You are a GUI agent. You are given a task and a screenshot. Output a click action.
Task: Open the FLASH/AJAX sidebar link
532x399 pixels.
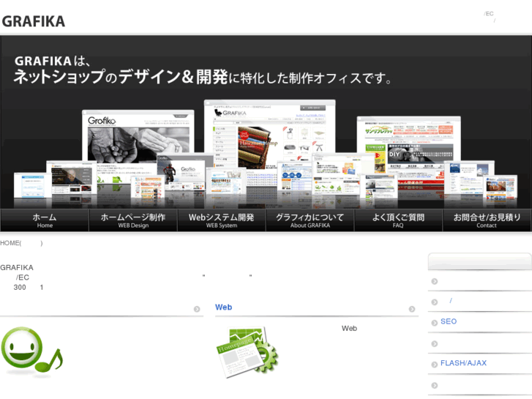pos(463,363)
